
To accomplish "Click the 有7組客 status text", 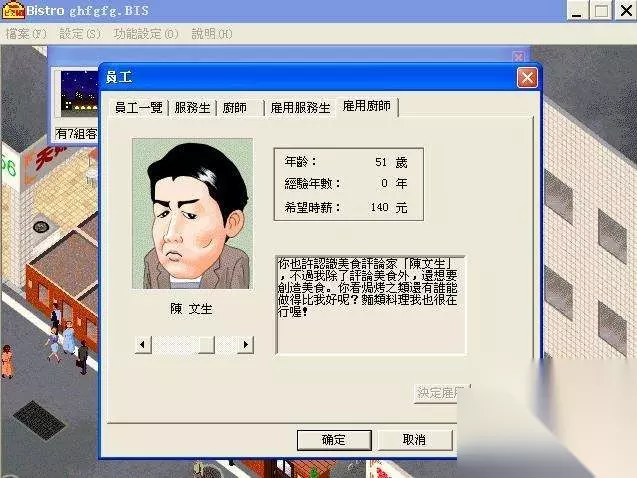I will [77, 134].
